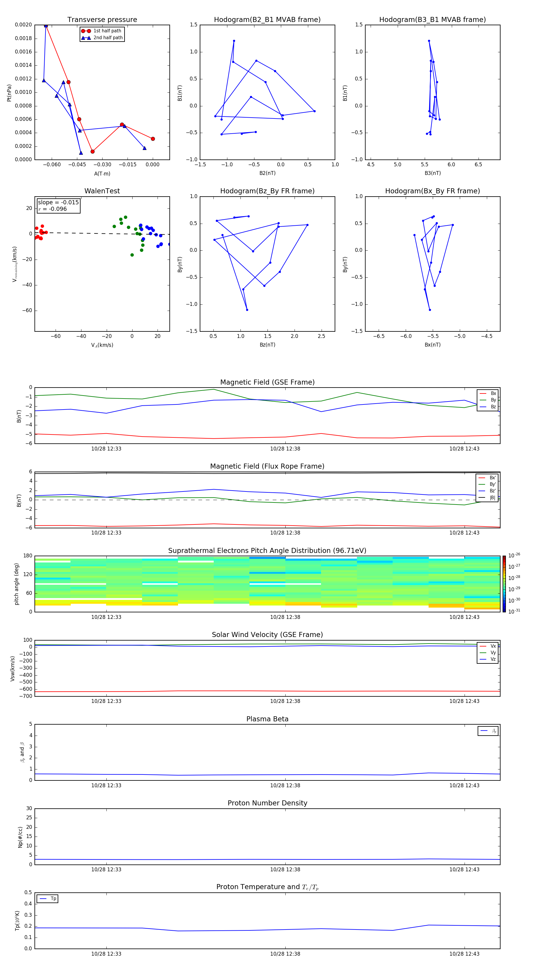Click the 'Transverse pressure' plot title

[102, 19]
